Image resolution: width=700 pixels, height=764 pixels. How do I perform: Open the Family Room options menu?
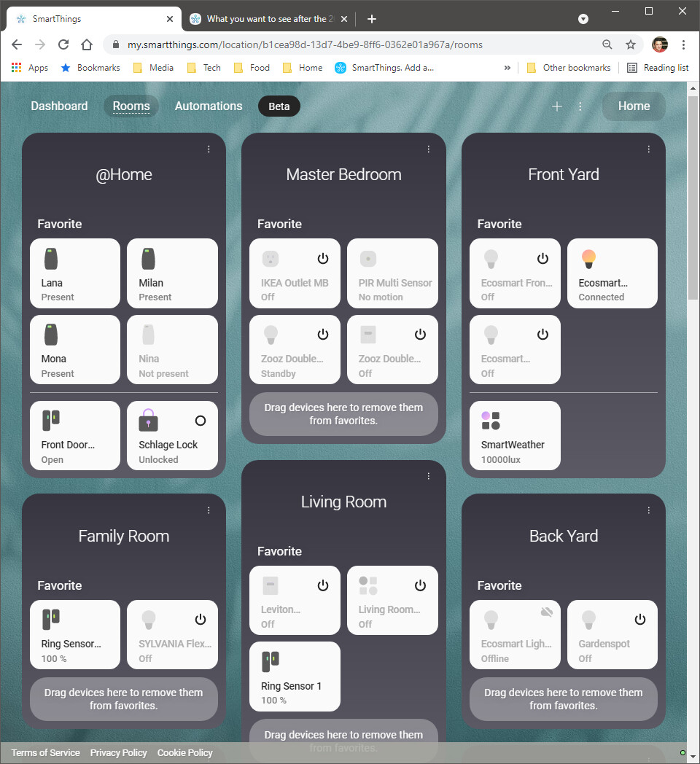click(x=209, y=510)
